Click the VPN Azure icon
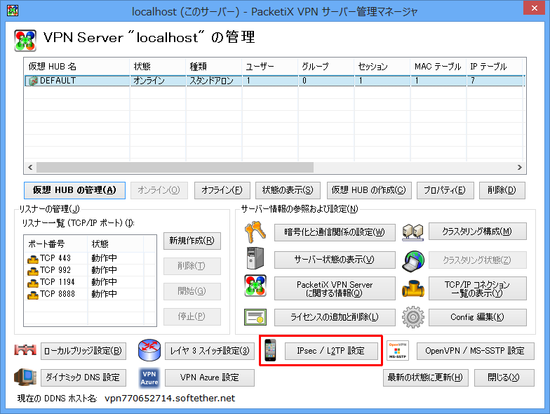550x414 pixels. point(149,378)
